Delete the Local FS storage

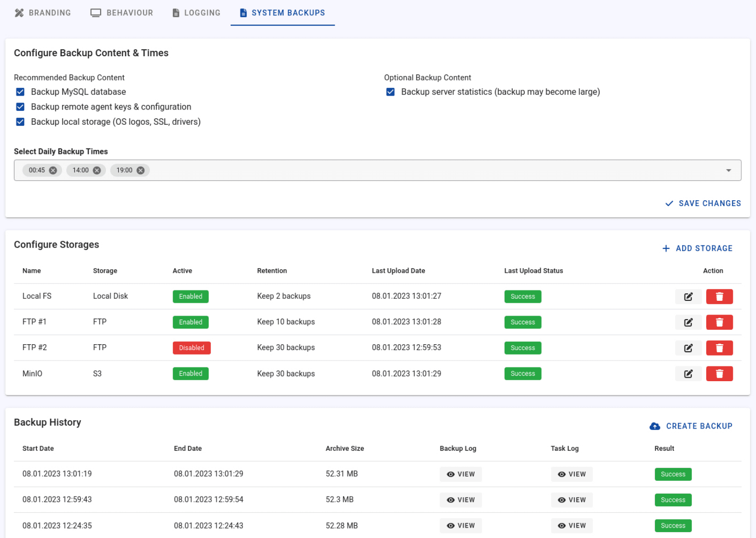click(719, 296)
